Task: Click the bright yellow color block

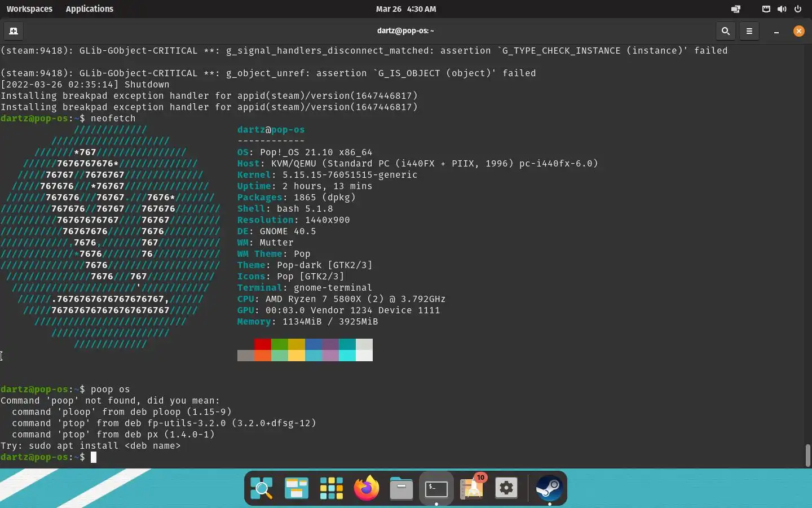Action: (297, 356)
